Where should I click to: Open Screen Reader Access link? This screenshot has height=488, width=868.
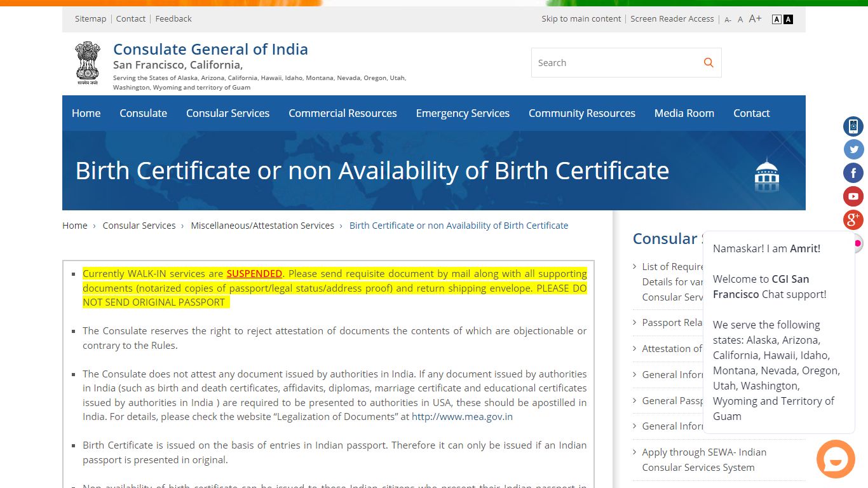click(x=672, y=18)
